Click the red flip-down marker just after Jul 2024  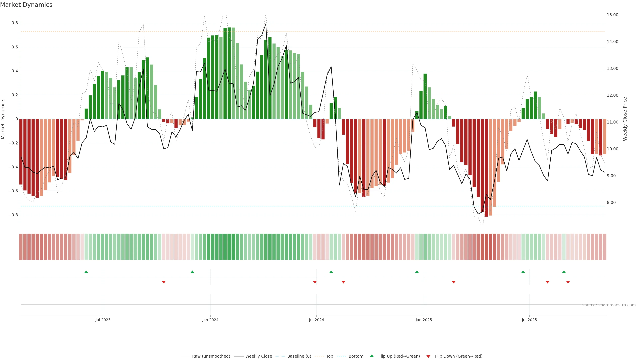(343, 282)
